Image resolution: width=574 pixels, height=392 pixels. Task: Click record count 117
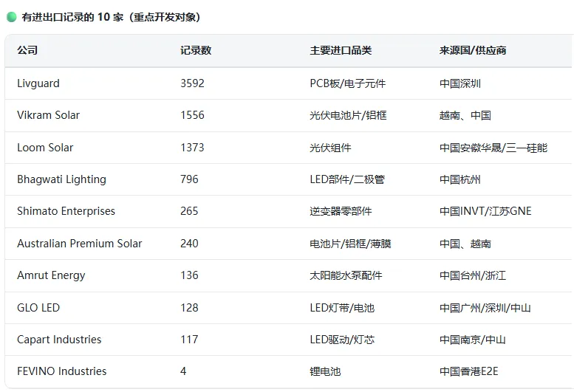click(189, 340)
